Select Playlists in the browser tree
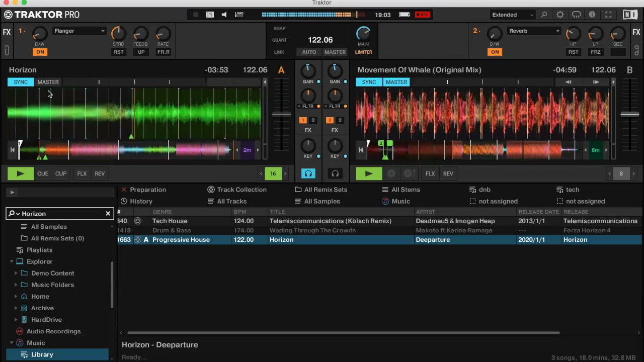Screen dimensions: 644x362 [39, 250]
